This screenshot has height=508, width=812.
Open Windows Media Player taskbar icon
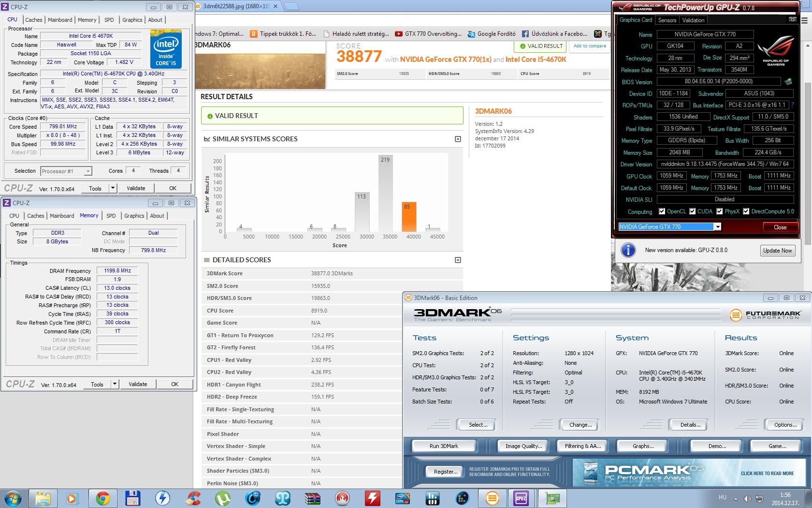point(72,498)
